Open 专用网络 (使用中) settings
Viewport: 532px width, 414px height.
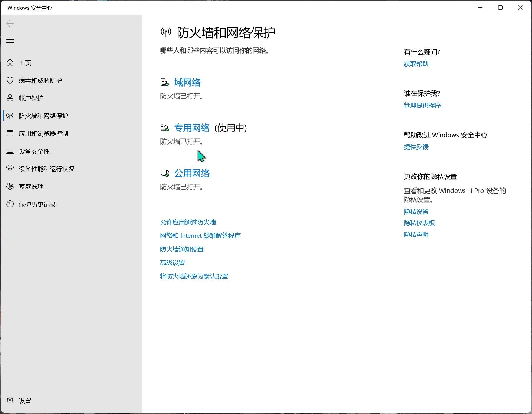point(192,128)
